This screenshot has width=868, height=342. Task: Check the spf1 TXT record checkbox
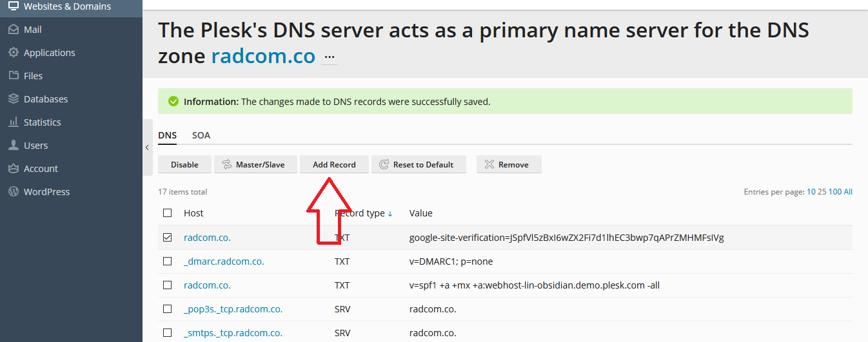168,285
